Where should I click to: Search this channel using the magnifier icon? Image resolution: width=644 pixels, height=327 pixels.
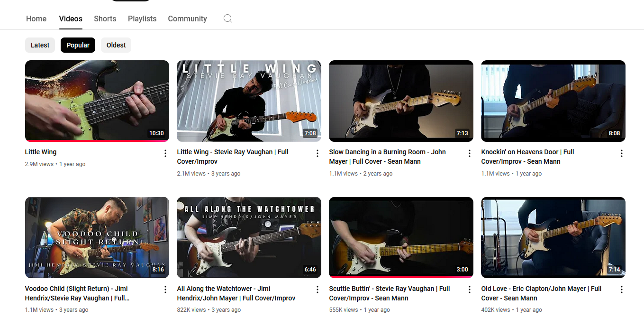point(228,19)
